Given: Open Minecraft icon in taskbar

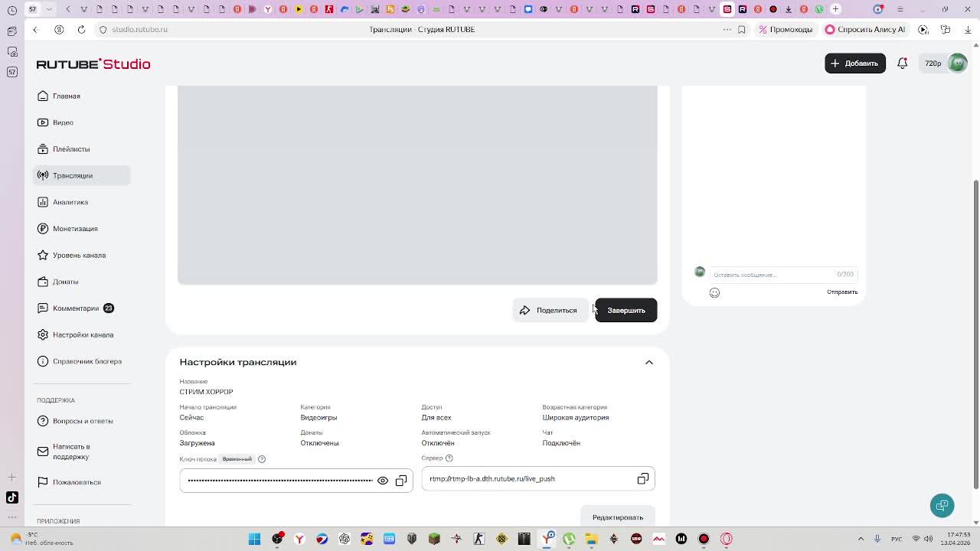Looking at the screenshot, I should [x=434, y=539].
